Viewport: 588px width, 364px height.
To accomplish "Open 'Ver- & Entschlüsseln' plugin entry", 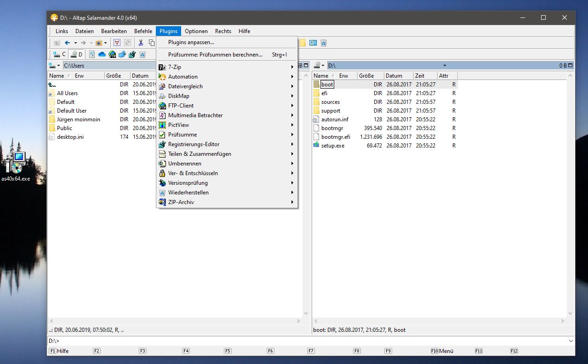I will [x=227, y=173].
